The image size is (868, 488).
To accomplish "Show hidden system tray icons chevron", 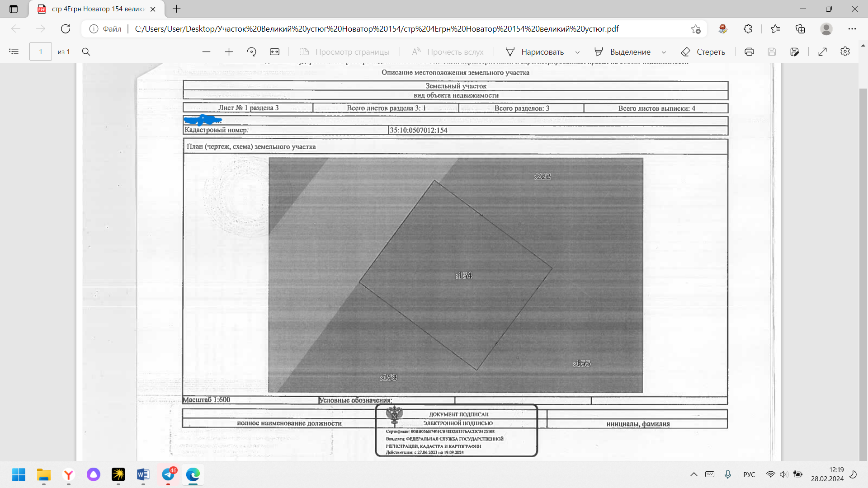I will point(693,474).
